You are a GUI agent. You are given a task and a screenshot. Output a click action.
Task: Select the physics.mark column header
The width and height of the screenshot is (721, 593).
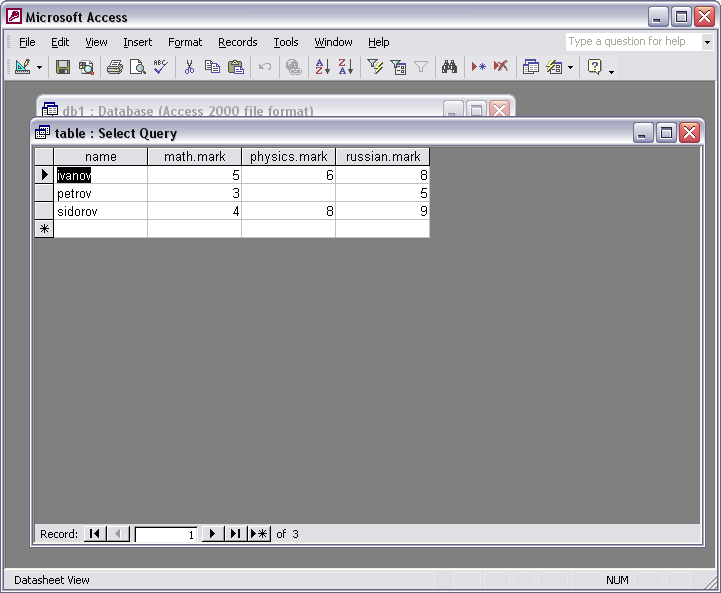coord(288,157)
